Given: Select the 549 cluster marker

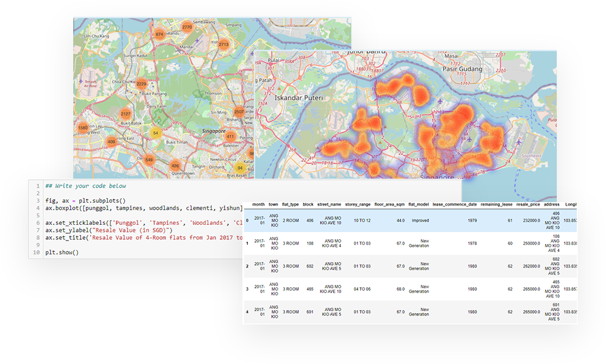Looking at the screenshot, I should (149, 160).
